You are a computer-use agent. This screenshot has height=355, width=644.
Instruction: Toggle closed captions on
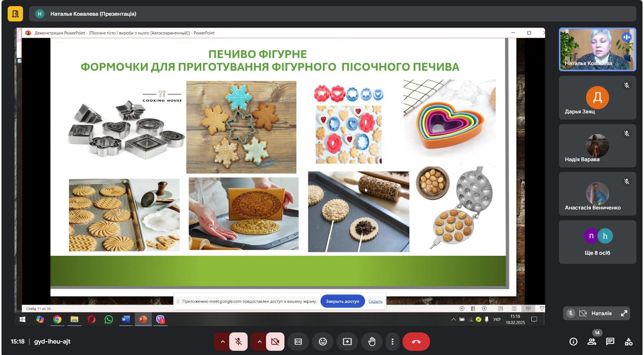298,342
